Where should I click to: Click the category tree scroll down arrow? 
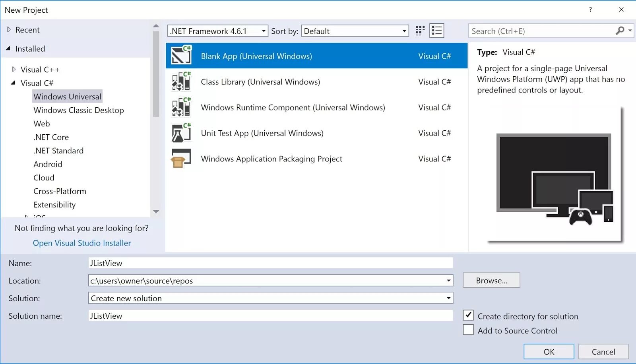click(x=156, y=211)
